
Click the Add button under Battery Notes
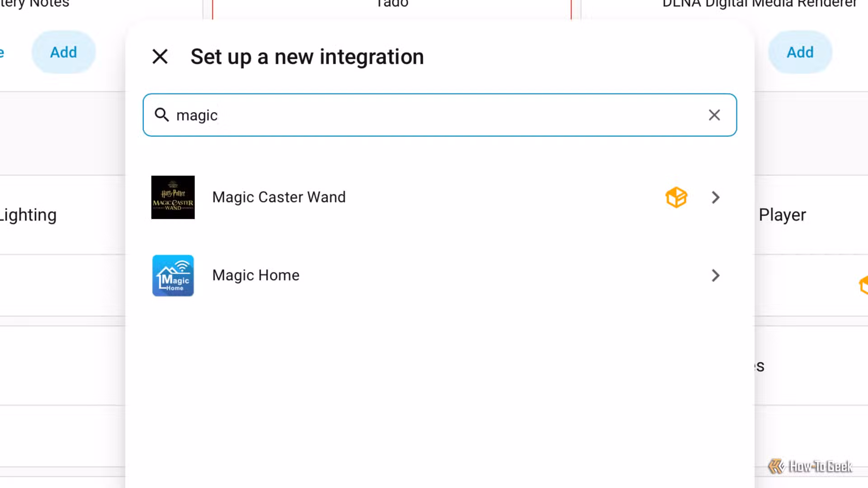[x=64, y=52]
